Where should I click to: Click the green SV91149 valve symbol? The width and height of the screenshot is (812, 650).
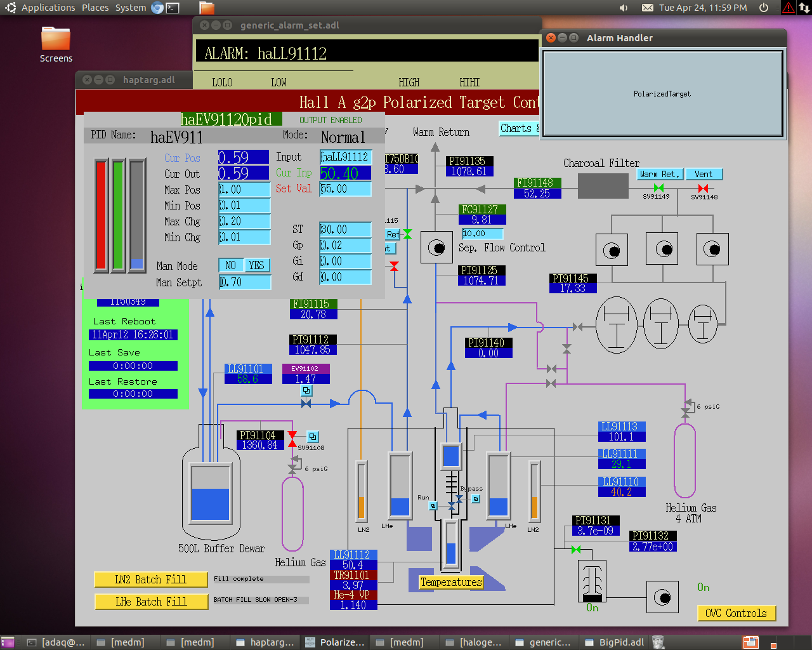point(658,188)
